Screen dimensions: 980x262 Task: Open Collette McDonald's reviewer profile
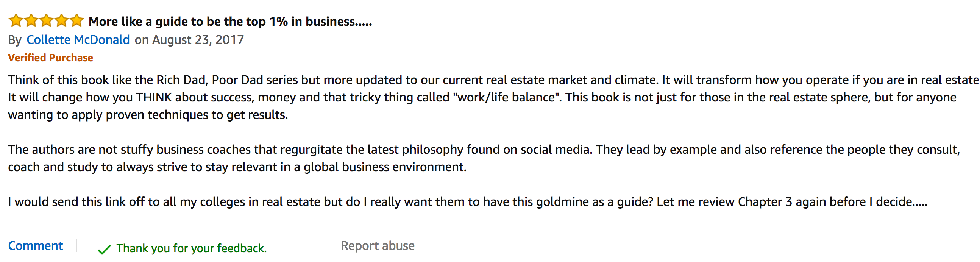(78, 40)
